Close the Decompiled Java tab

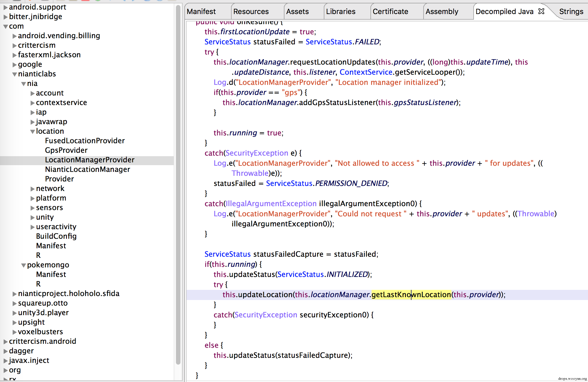541,11
